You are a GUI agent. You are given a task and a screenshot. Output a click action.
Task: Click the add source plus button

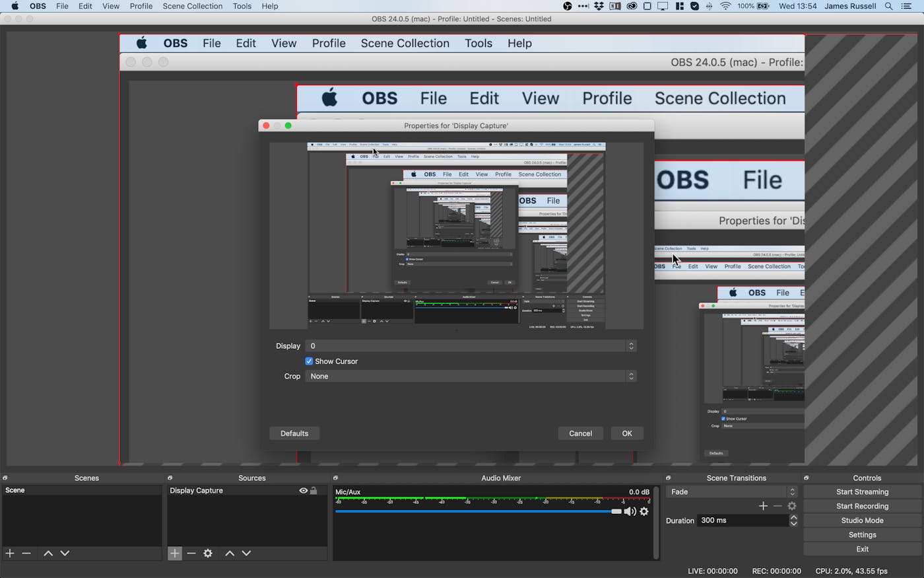coord(174,553)
